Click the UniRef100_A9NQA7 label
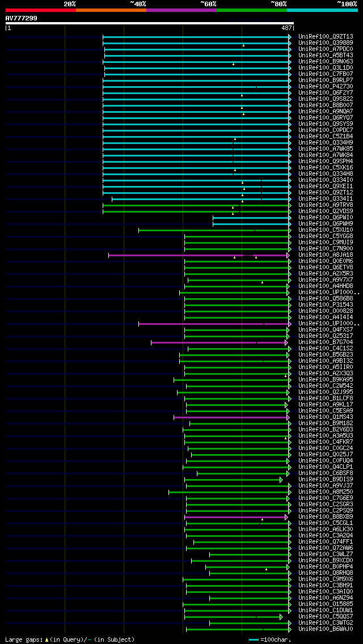363x644 pixels. (x=326, y=112)
